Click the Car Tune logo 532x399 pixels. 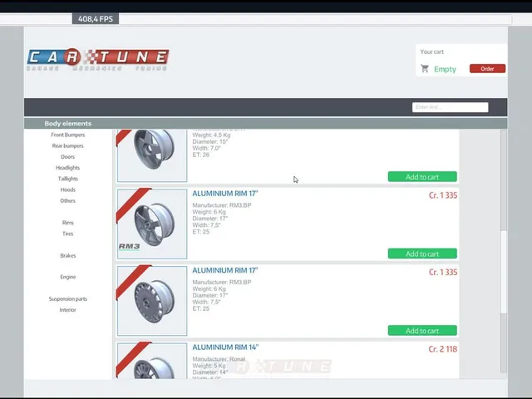point(98,59)
